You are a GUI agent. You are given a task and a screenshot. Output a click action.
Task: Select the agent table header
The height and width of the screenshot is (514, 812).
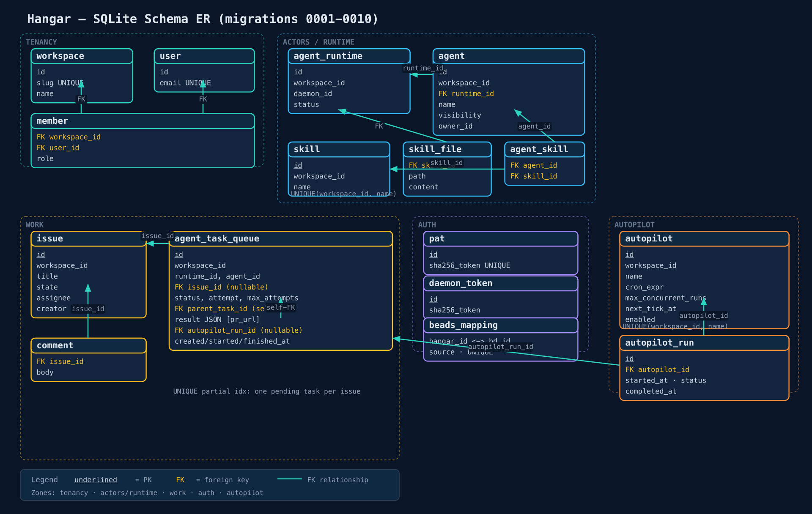tap(509, 56)
